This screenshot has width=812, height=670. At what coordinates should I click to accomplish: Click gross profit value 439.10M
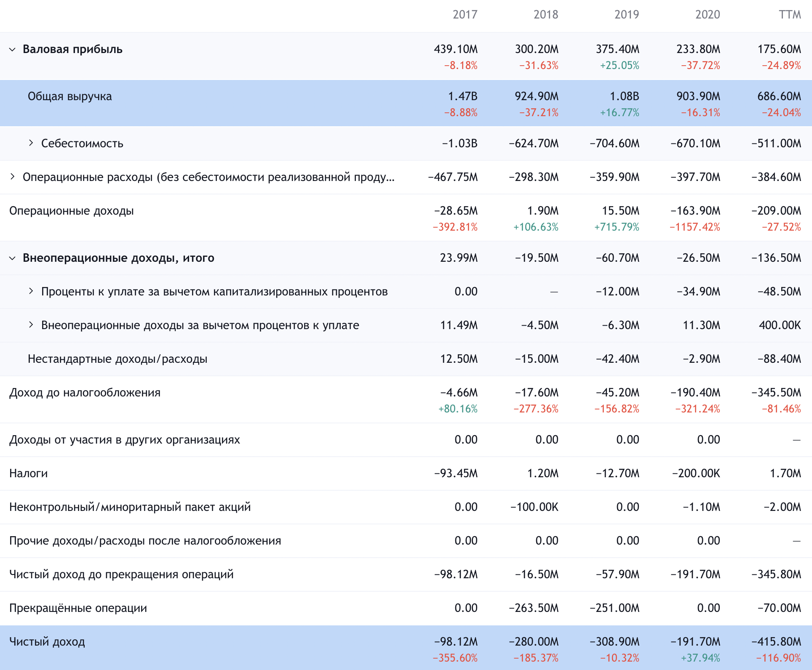pyautogui.click(x=456, y=49)
